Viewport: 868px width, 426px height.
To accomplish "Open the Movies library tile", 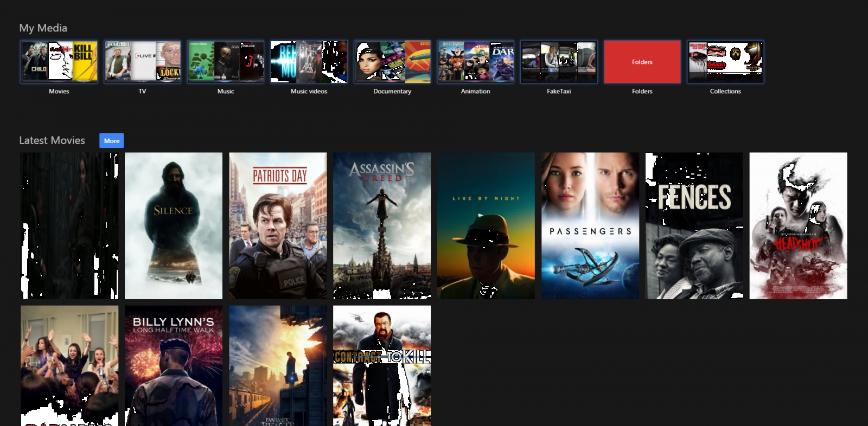I will (59, 62).
